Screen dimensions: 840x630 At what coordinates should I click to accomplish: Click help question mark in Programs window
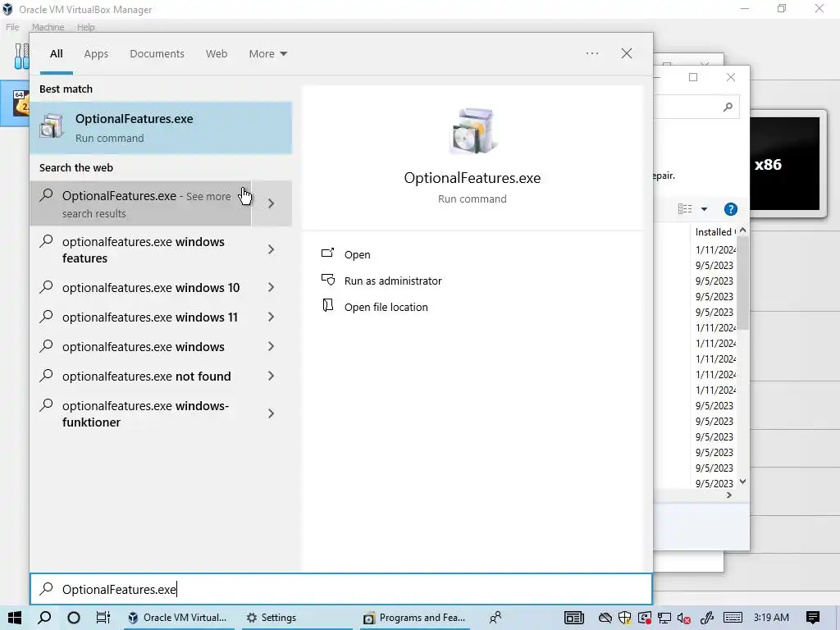(x=731, y=209)
